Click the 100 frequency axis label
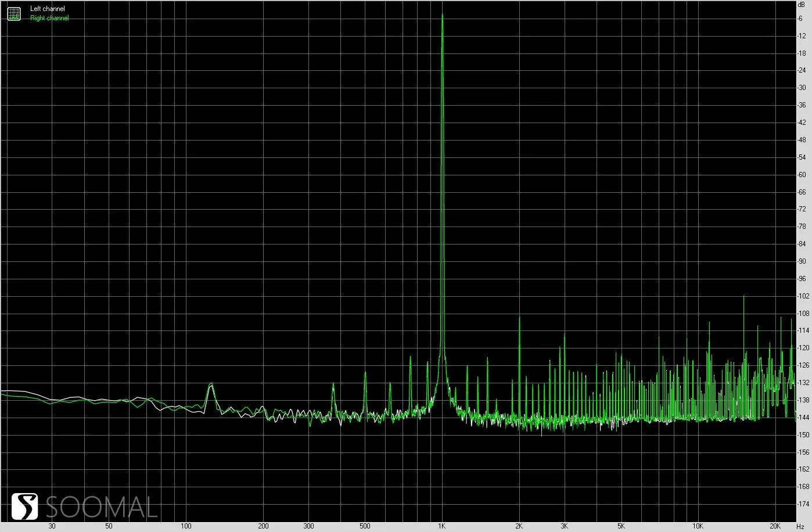Viewport: 812px width, 532px height. pos(186,526)
